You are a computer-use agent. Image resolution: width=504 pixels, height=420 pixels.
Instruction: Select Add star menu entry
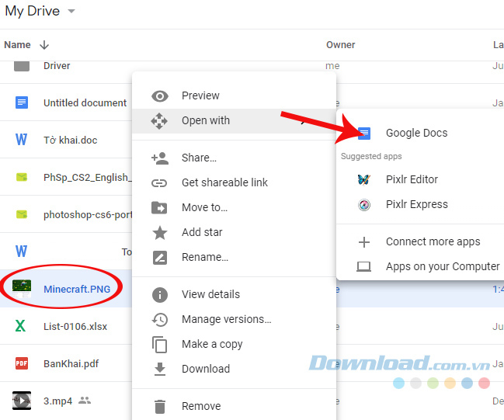pos(234,232)
